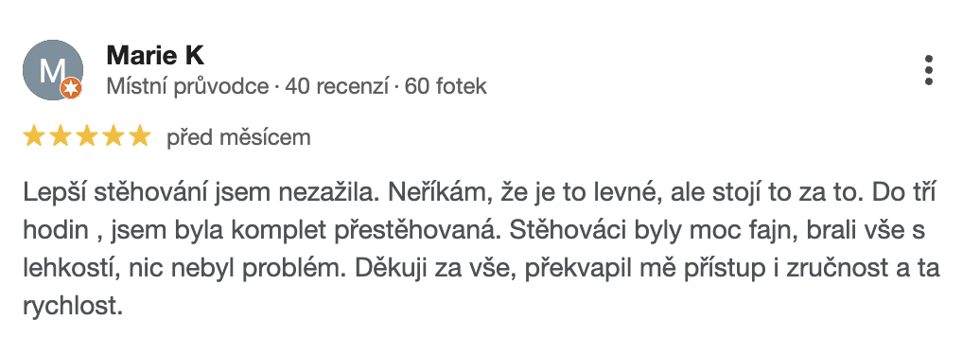Select the fourth yellow rating star
The height and width of the screenshot is (356, 980).
[x=114, y=136]
